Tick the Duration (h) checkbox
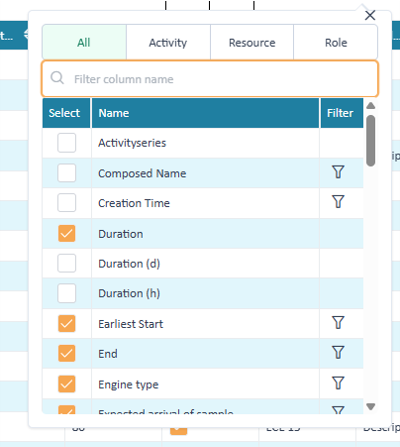The image size is (400, 447). click(x=66, y=293)
